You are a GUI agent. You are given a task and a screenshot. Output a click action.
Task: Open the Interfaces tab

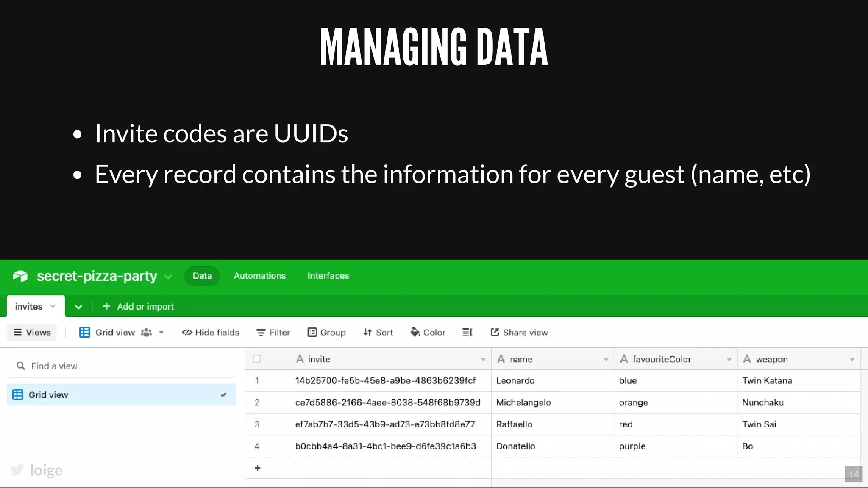(328, 276)
